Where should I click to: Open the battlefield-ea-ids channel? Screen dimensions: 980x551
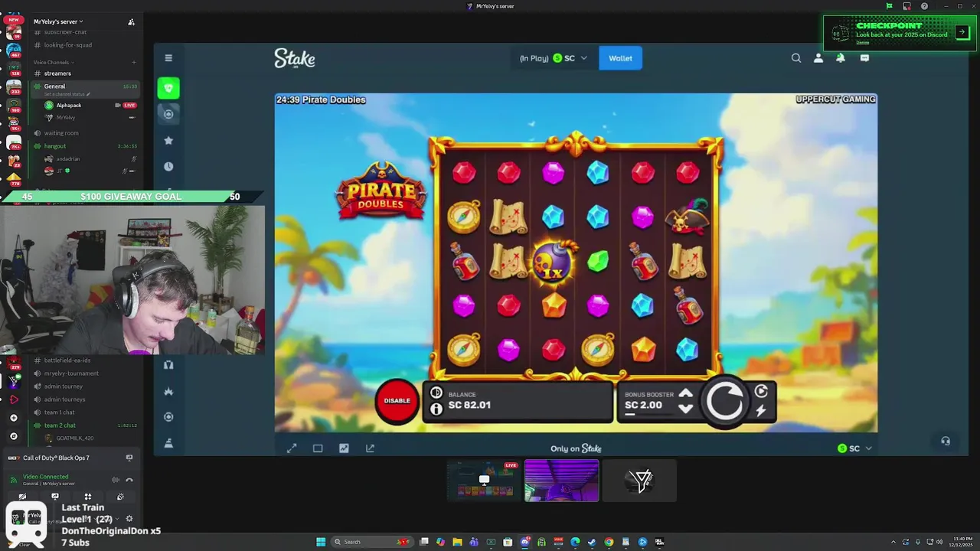click(67, 360)
